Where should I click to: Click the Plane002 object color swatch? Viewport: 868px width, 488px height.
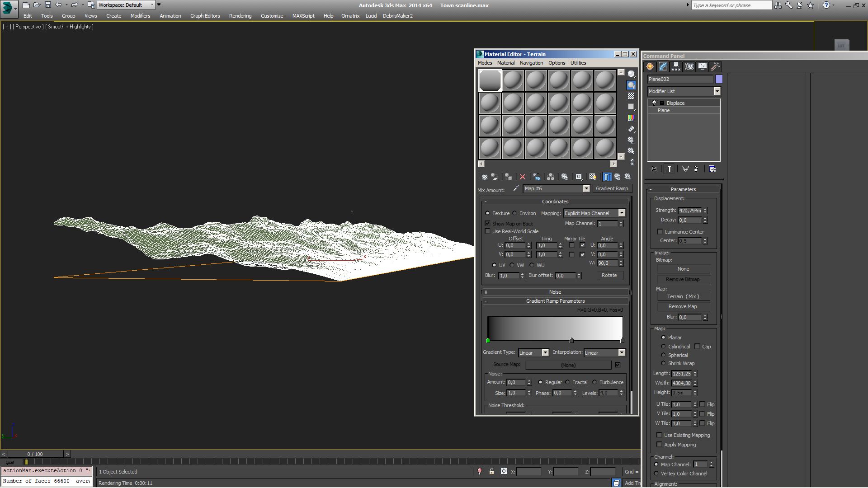(719, 79)
